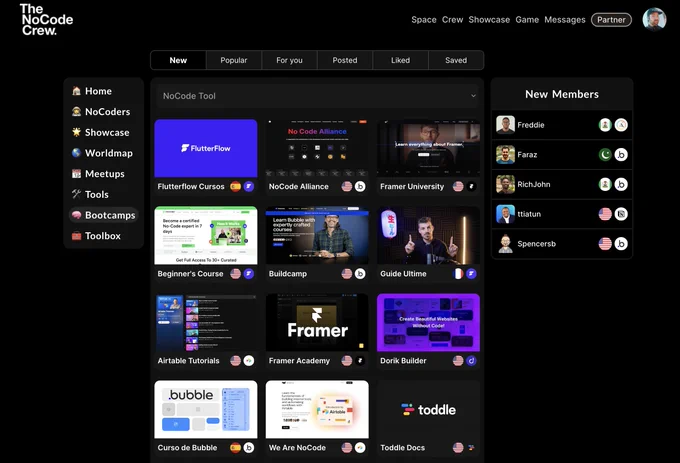
Task: Open new member RichJohn's profile
Action: tap(562, 184)
